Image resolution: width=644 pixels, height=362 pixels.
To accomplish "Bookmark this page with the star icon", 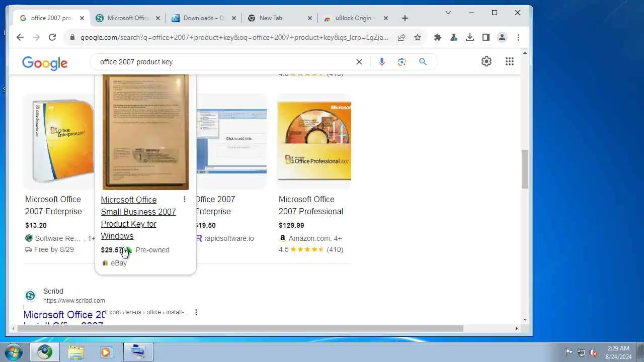I will (x=418, y=37).
